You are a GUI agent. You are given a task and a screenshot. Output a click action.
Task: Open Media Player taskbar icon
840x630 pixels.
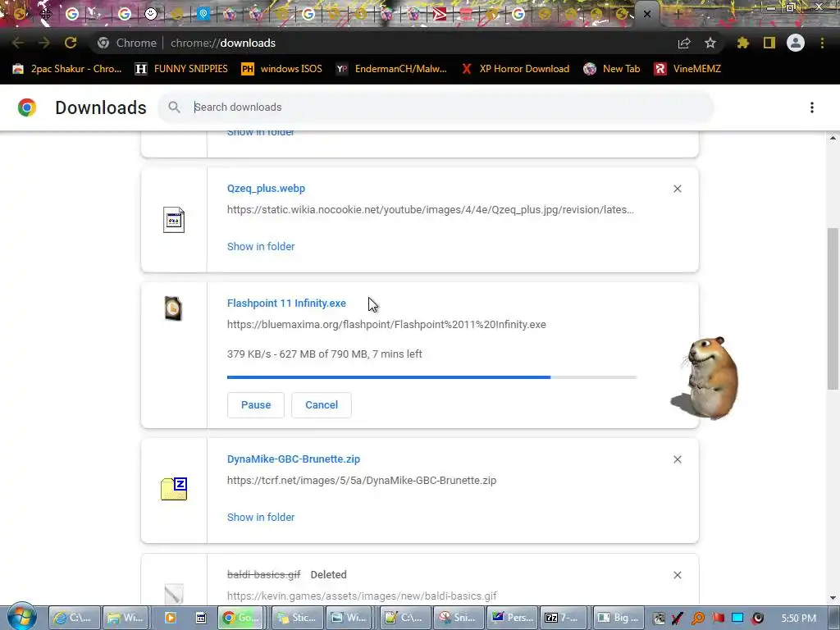(171, 618)
